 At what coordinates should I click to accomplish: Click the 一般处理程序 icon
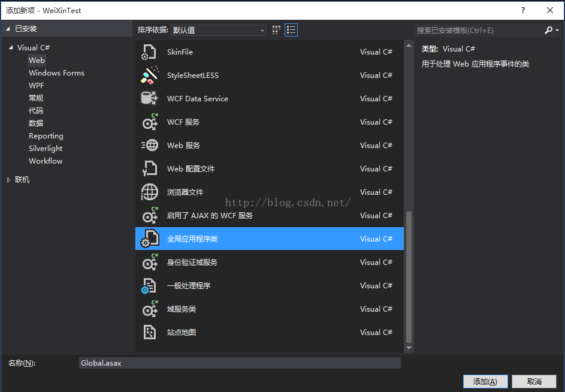[149, 286]
